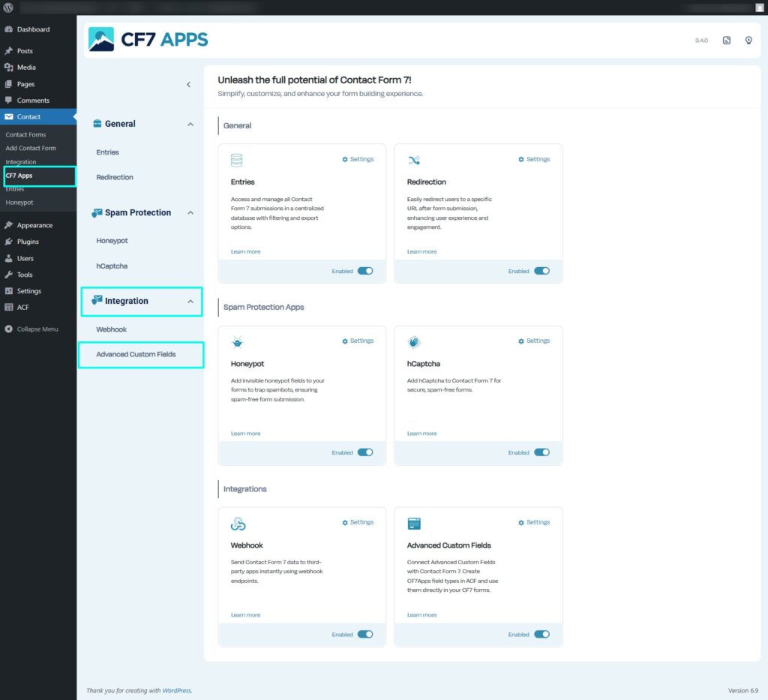Hide the CF7 Apps sidebar with the left chevron
Viewport: 768px width, 700px height.
tap(188, 85)
